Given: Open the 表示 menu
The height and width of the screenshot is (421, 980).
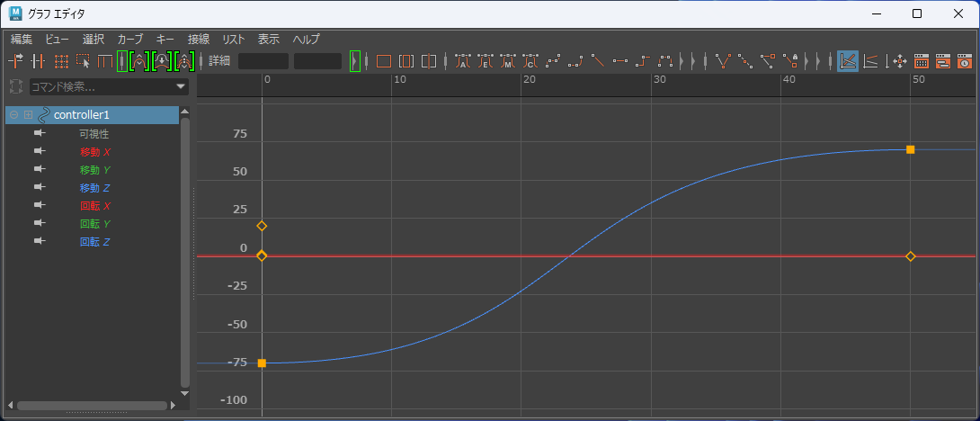Looking at the screenshot, I should click(269, 39).
